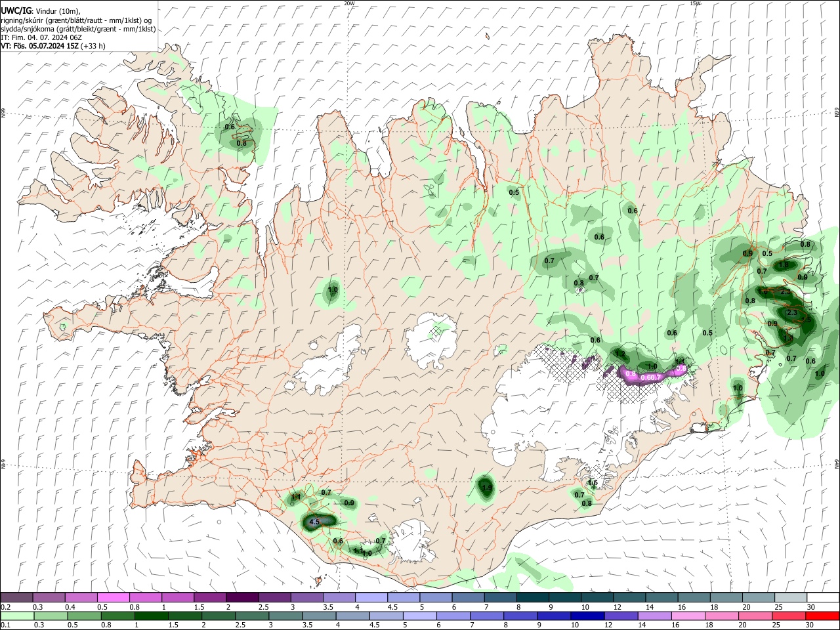Pick the darkest purple swatch at 2 on the snow scale

pos(241,597)
